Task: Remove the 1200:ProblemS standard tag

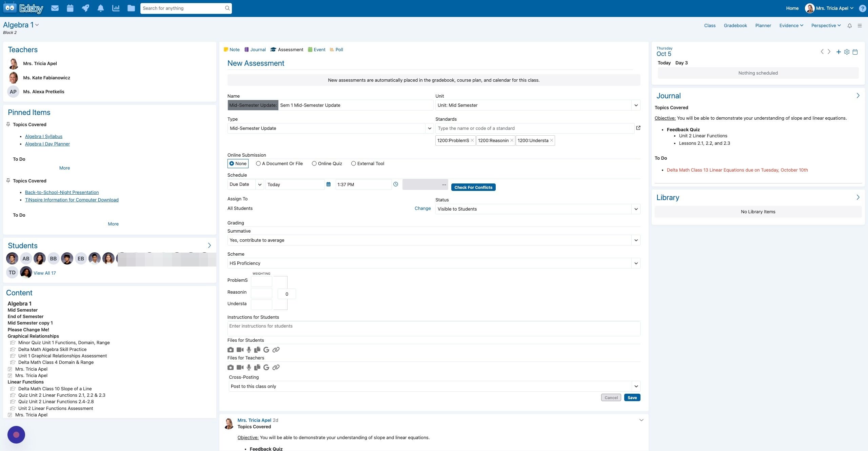Action: point(472,140)
